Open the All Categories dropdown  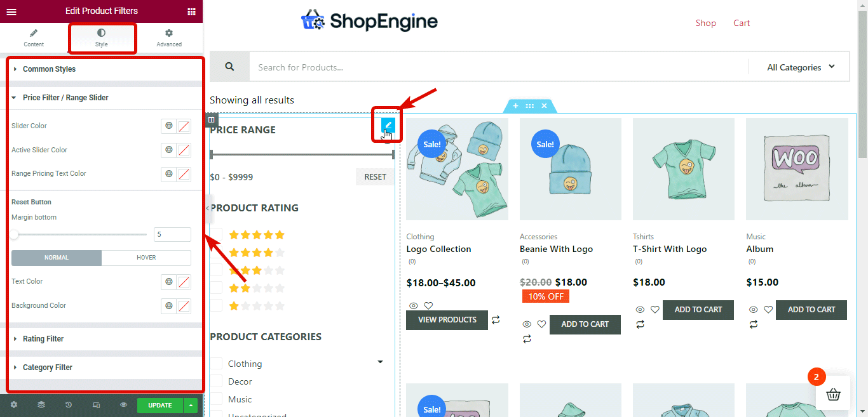click(800, 67)
